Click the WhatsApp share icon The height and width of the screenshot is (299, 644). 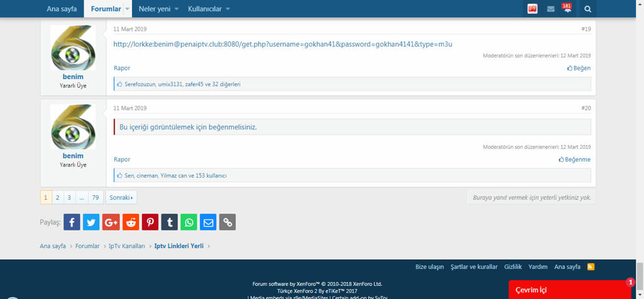(189, 222)
